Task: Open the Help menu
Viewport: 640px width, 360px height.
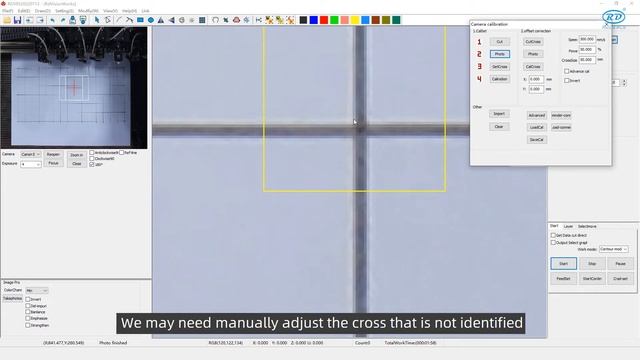Action: tap(129, 11)
